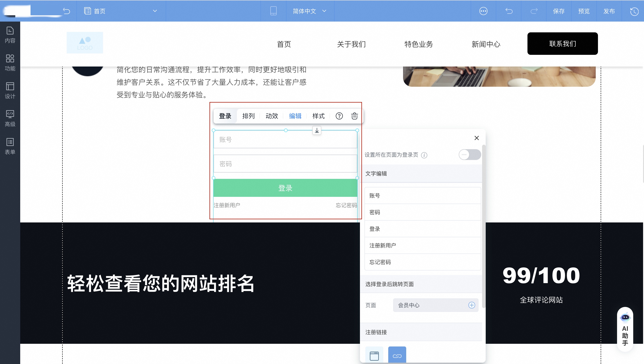
Task: Click the 账号 field in text editor panel
Action: [x=423, y=195]
